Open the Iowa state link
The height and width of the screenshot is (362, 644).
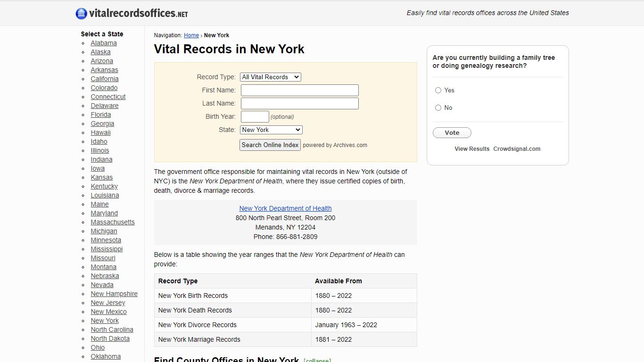click(x=98, y=168)
